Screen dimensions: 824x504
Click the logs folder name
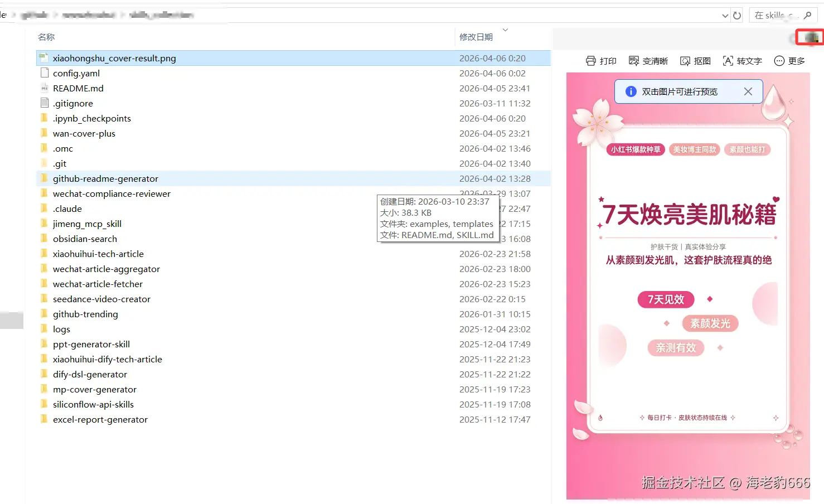coord(61,329)
